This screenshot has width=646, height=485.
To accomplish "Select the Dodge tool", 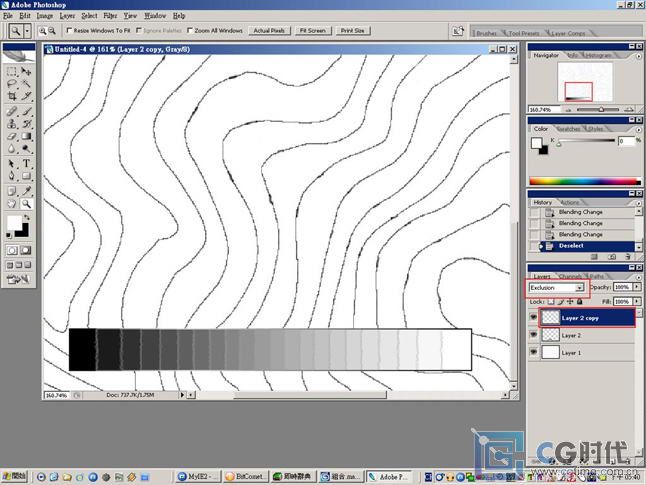I will click(x=26, y=149).
